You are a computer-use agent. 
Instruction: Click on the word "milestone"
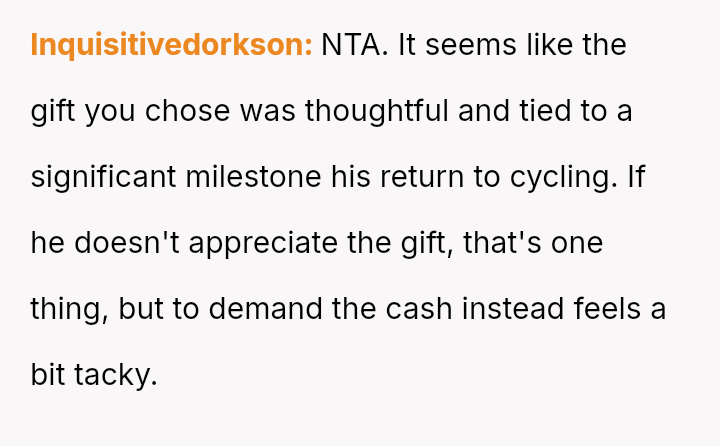[x=253, y=177]
